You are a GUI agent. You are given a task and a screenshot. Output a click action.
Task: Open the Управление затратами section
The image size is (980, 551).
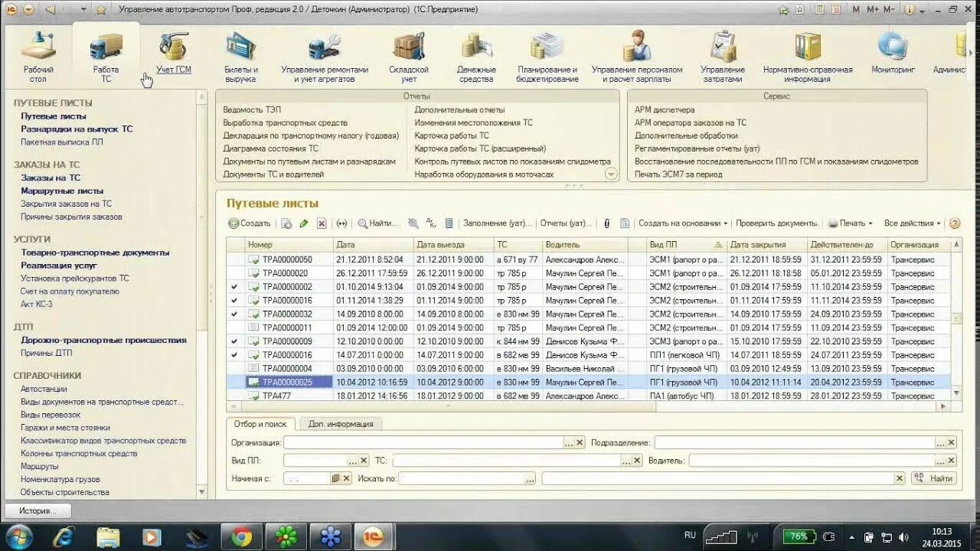tap(723, 57)
